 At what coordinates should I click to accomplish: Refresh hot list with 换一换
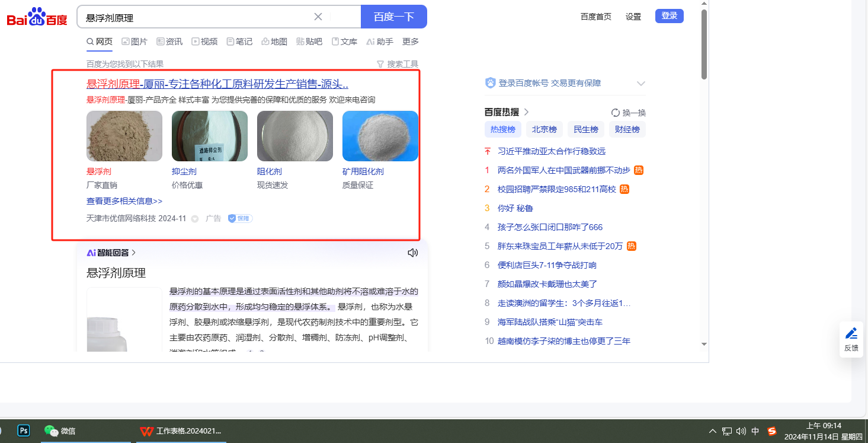(629, 113)
